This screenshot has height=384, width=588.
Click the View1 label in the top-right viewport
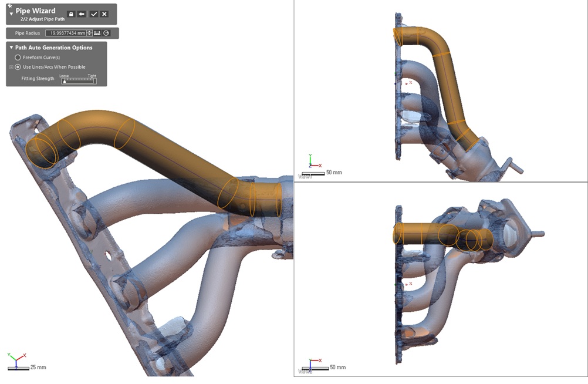tap(305, 176)
